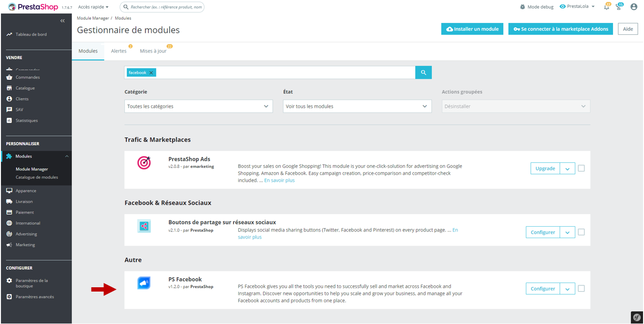Open notifications bell icon
The image size is (644, 324).
click(x=607, y=7)
